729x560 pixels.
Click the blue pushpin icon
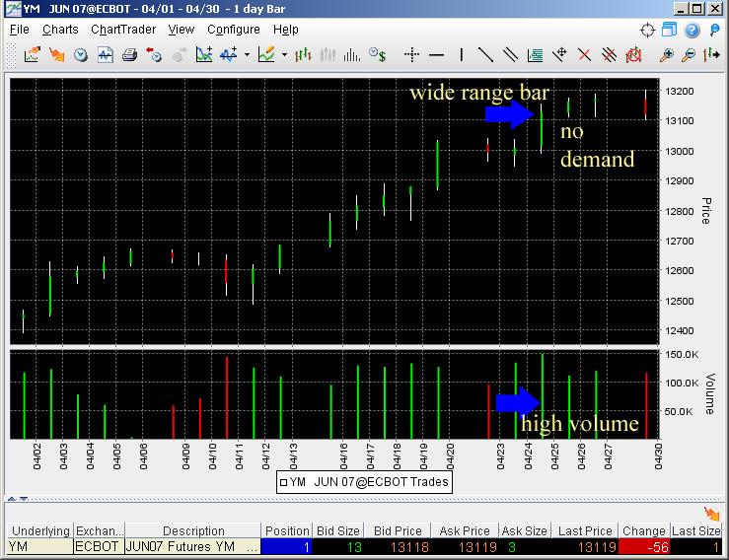[x=714, y=31]
